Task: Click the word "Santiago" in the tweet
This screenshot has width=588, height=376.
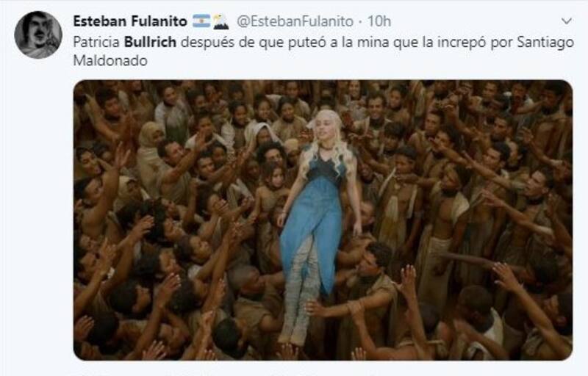Action: [x=545, y=43]
